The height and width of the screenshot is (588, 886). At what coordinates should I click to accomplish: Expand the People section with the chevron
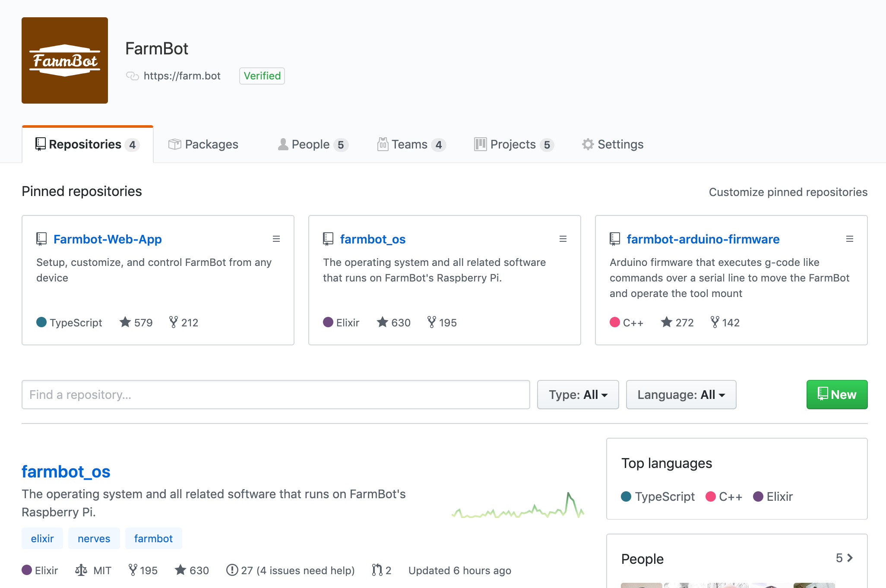[x=849, y=558]
